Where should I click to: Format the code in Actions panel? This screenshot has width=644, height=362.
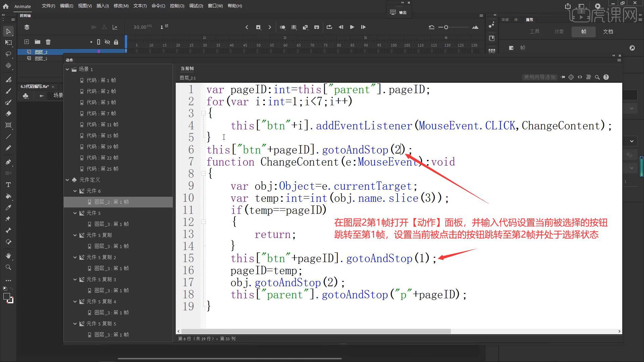click(x=588, y=77)
